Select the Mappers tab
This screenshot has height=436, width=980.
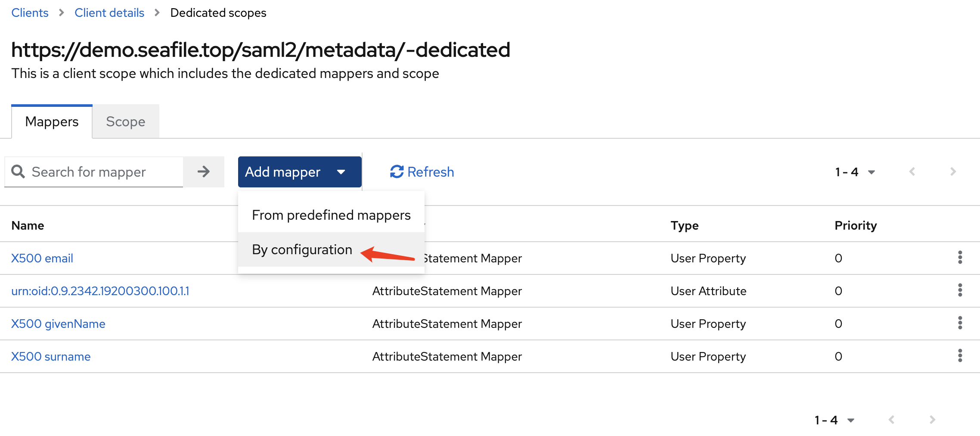52,122
